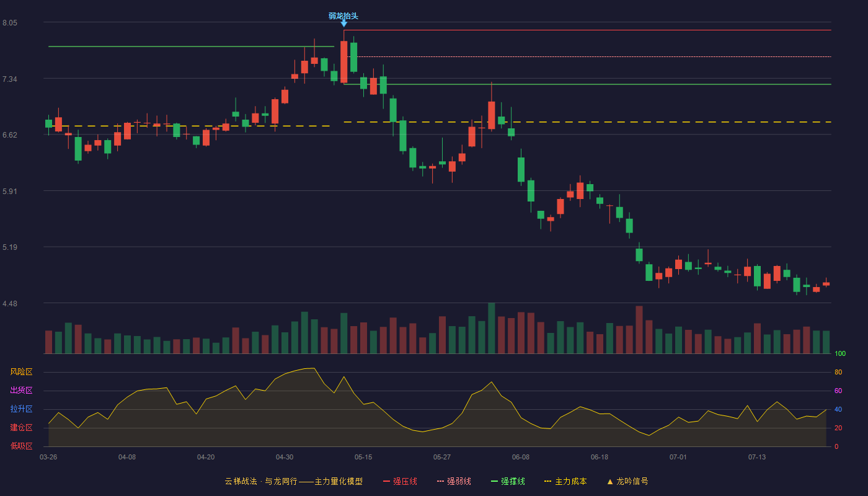The width and height of the screenshot is (868, 496).
Task: Click the long red candlestick below 弱龙抬头
Action: coord(343,61)
